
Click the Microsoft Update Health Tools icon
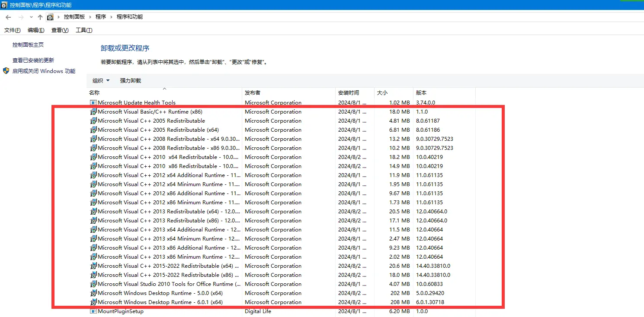coord(93,103)
